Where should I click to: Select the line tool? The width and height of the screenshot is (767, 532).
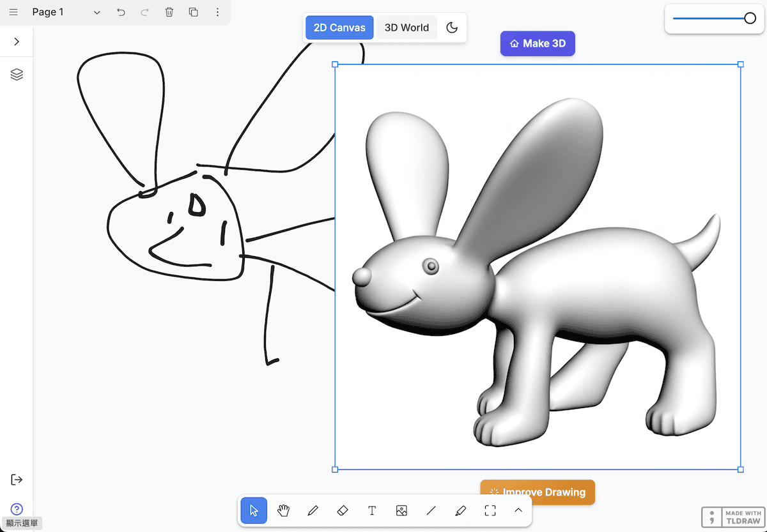431,510
